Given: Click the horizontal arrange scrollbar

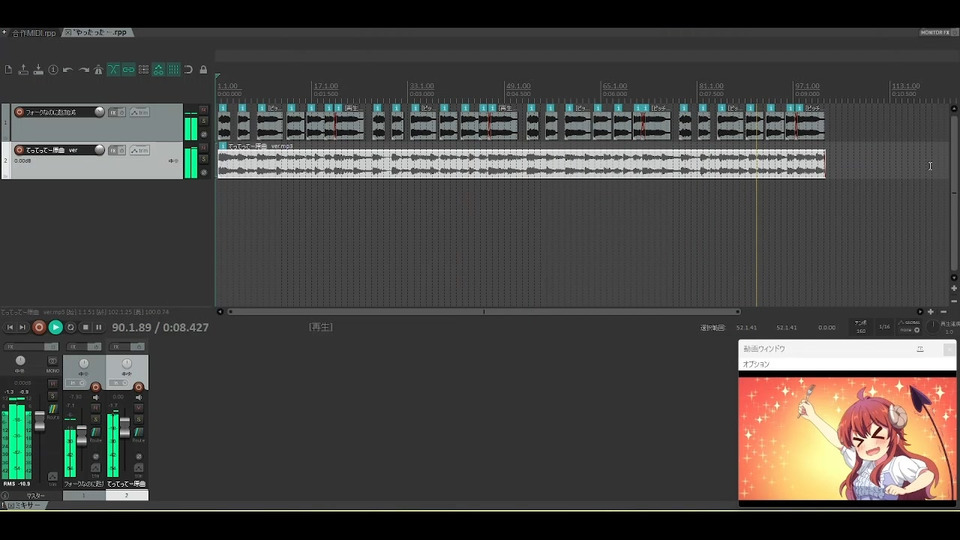Looking at the screenshot, I should [484, 312].
